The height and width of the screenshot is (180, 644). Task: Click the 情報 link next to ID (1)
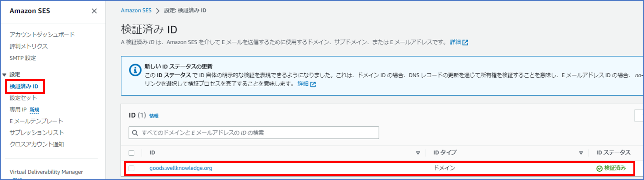pyautogui.click(x=154, y=116)
